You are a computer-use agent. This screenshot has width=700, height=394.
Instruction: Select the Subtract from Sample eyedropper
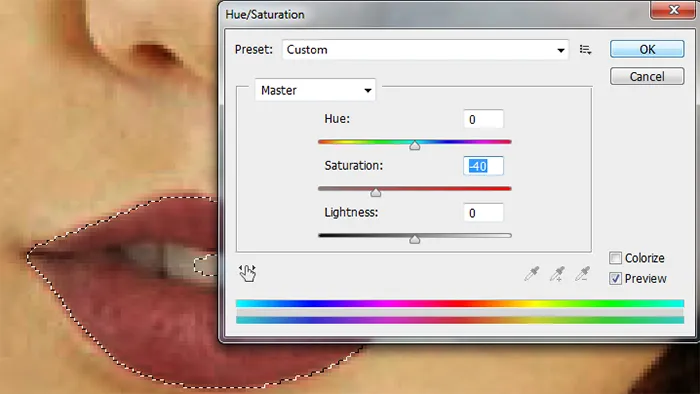pos(583,274)
